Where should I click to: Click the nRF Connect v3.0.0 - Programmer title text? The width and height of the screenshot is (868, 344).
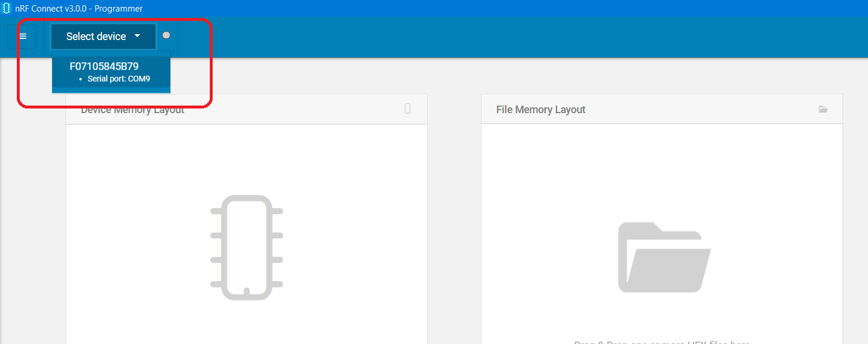79,8
